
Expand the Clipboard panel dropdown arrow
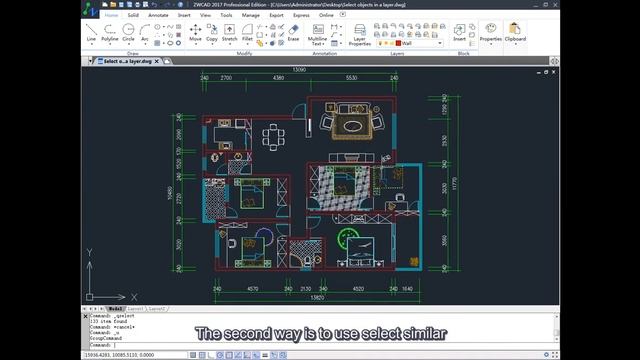point(515,44)
